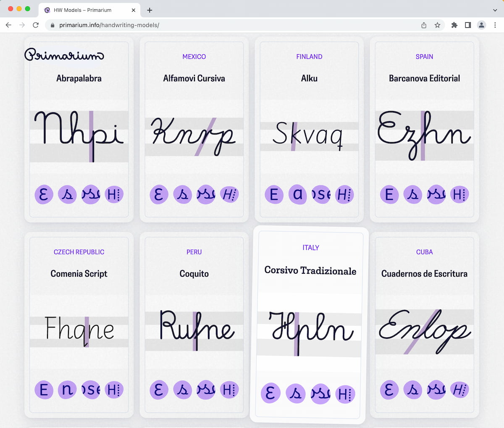Select lowercase n icon on Comenia Script card
This screenshot has height=428, width=504.
click(67, 390)
